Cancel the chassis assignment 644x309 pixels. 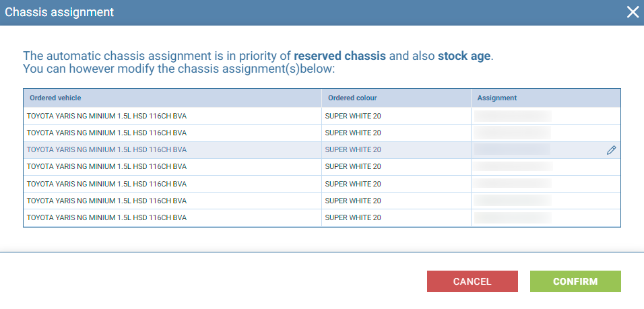(472, 281)
